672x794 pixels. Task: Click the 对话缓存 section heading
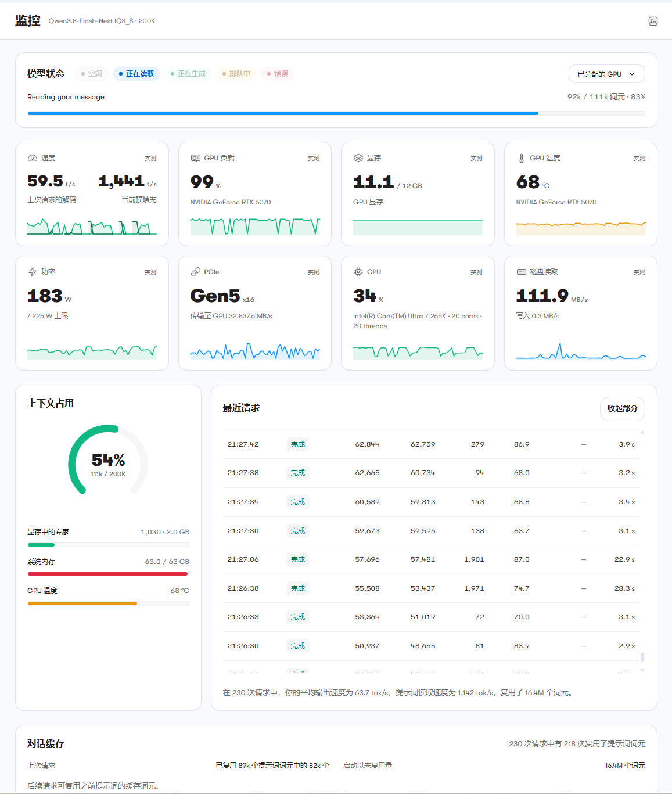[46, 743]
